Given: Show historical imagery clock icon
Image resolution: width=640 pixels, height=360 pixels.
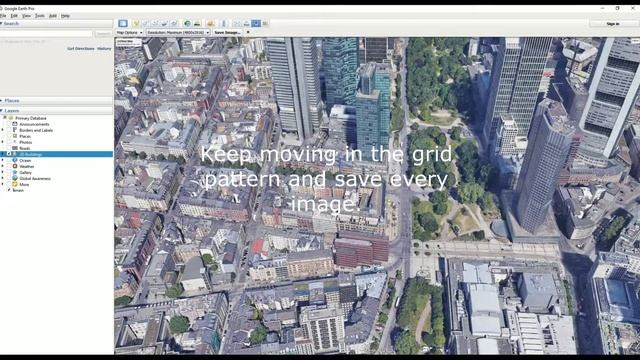Looking at the screenshot, I should [187, 23].
